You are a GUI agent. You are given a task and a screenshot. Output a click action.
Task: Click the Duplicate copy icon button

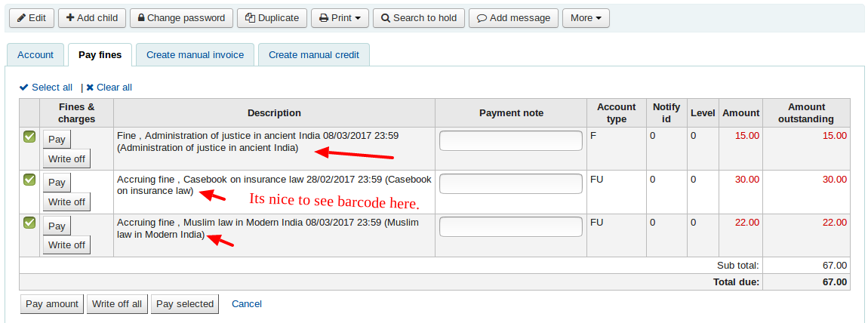pyautogui.click(x=250, y=18)
